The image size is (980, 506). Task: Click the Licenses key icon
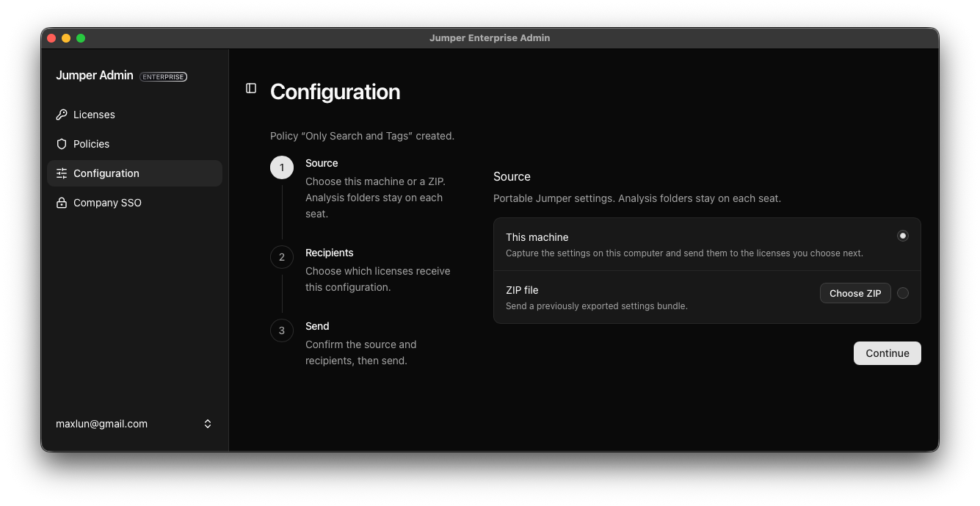tap(62, 115)
